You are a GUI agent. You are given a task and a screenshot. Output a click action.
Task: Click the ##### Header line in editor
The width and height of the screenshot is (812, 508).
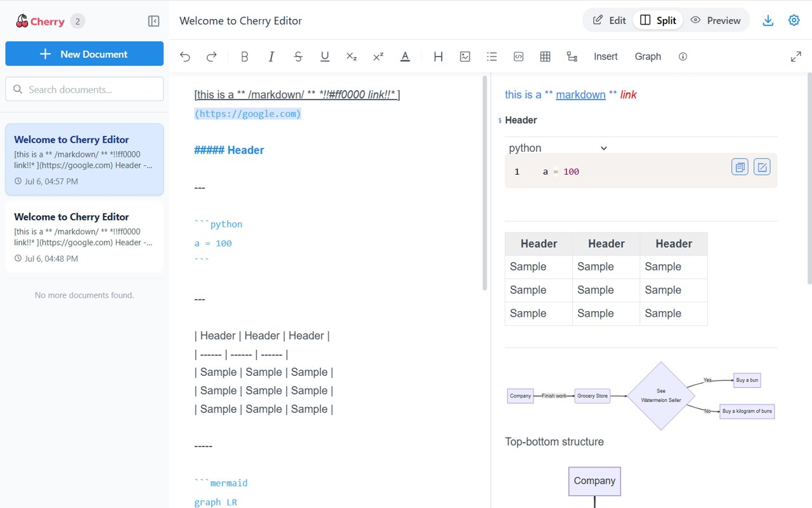point(229,150)
